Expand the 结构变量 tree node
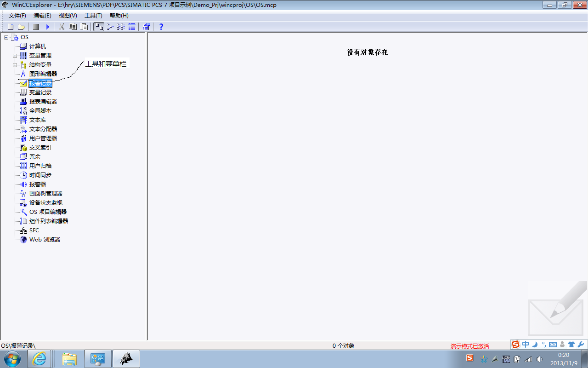 (x=15, y=65)
